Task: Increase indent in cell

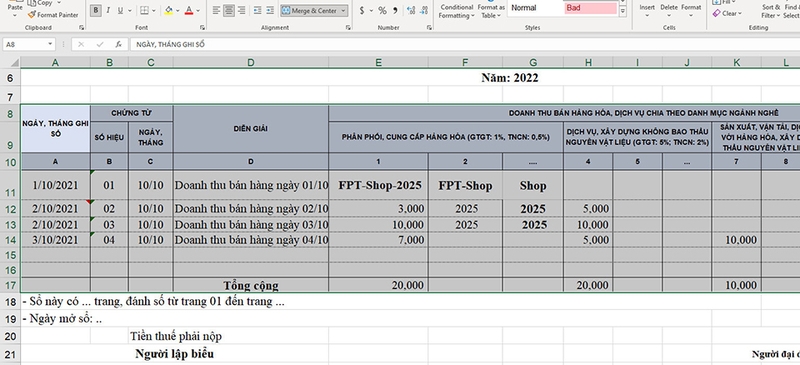Action: (270, 10)
